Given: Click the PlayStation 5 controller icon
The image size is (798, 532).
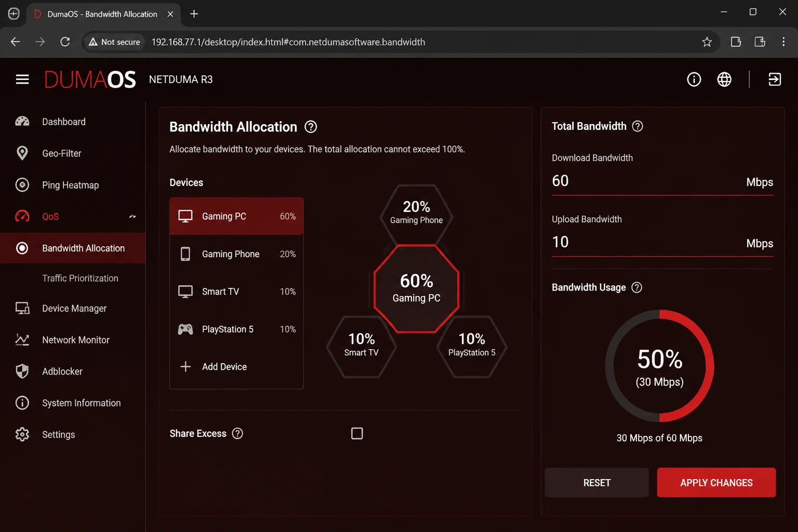Looking at the screenshot, I should [185, 329].
